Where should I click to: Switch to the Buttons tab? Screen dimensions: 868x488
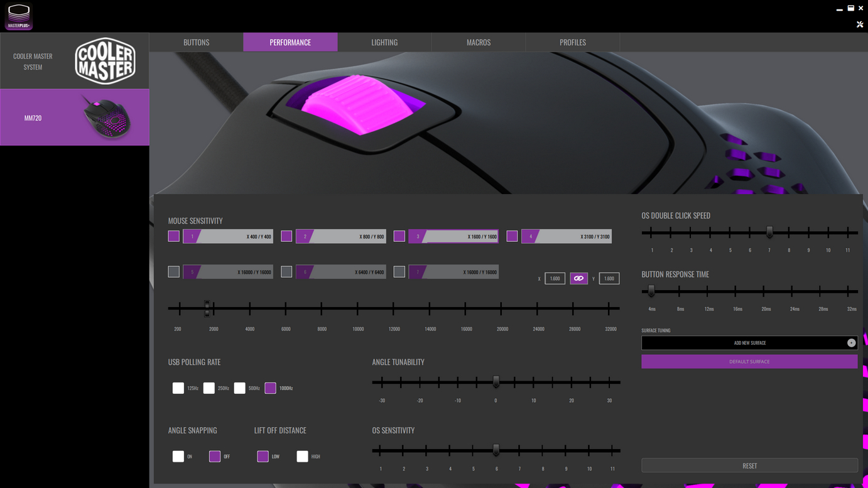click(196, 42)
